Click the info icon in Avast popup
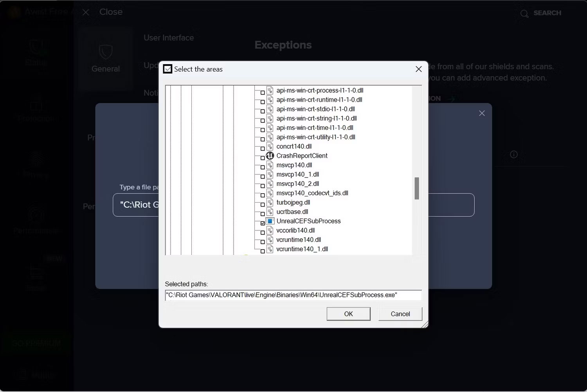 pos(514,155)
